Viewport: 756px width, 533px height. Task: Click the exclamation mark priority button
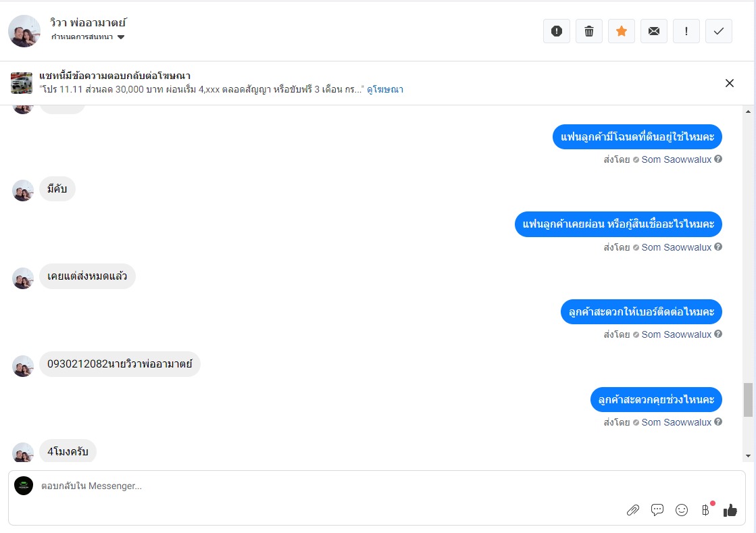[x=686, y=31]
